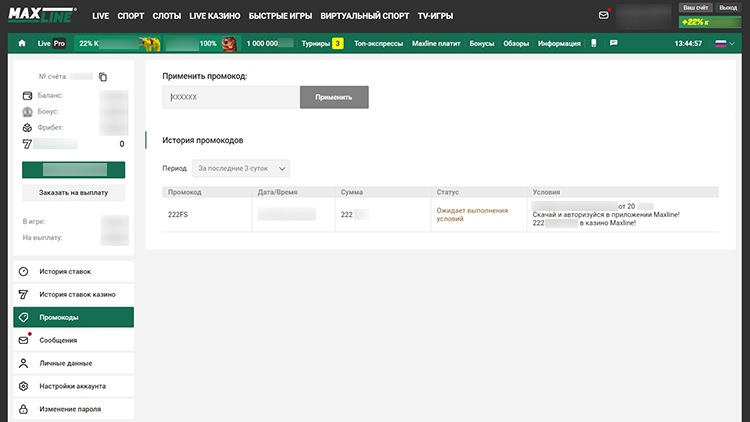Screen dimensions: 750x422
Task: Click the gear icon for Настройки аккаунта
Action: 24,386
